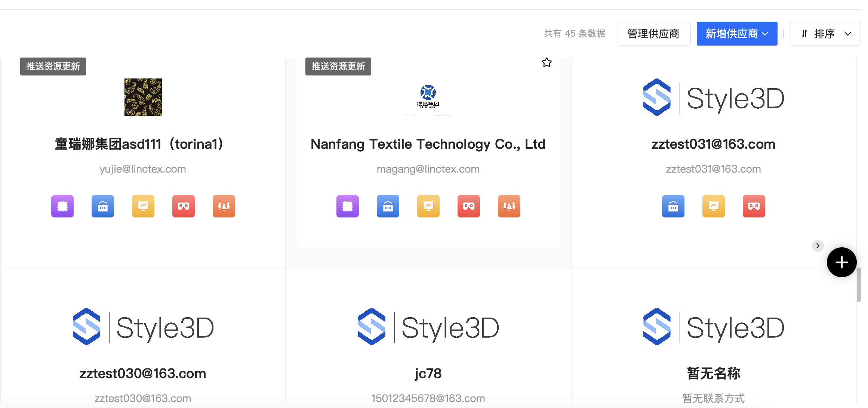Click red VR goggles icon on Nanfang Textile card
The height and width of the screenshot is (408, 868).
pyautogui.click(x=469, y=206)
